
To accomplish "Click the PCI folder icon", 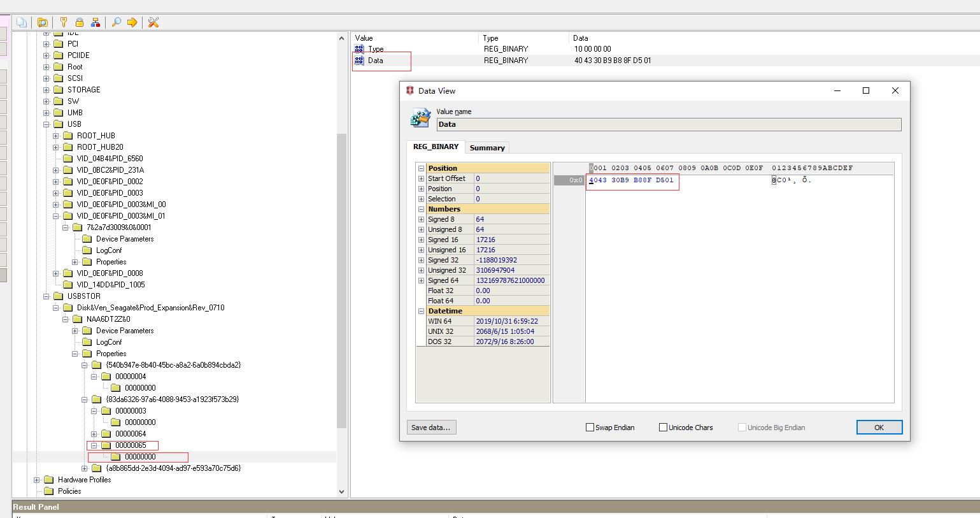I will coord(59,44).
